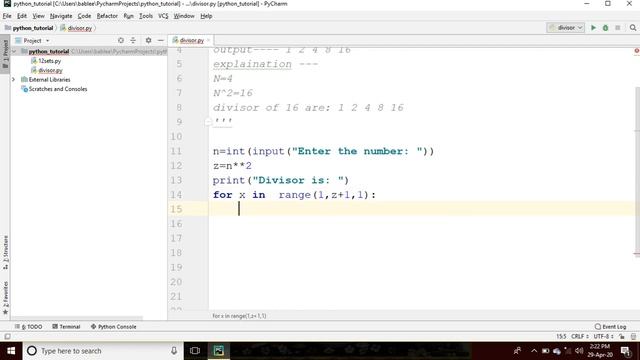The height and width of the screenshot is (360, 640).
Task: Click the volume speaker tray icon
Action: click(x=579, y=351)
